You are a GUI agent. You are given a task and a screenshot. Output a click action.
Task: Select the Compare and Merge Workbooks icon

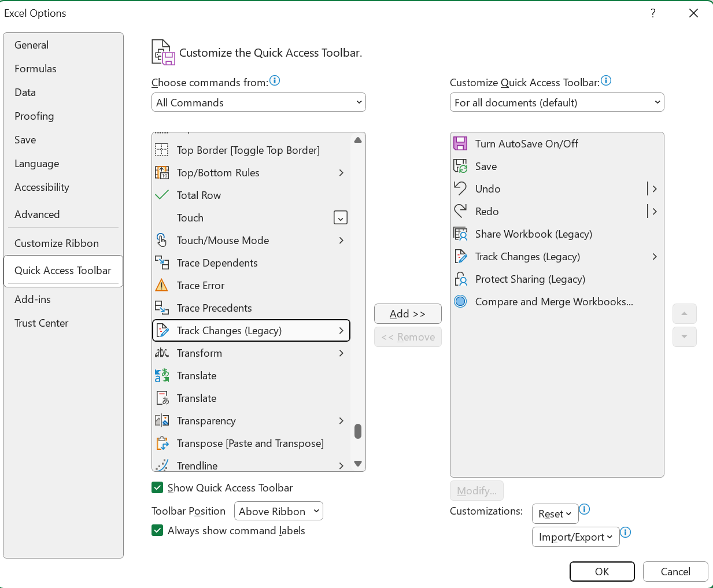pyautogui.click(x=460, y=302)
